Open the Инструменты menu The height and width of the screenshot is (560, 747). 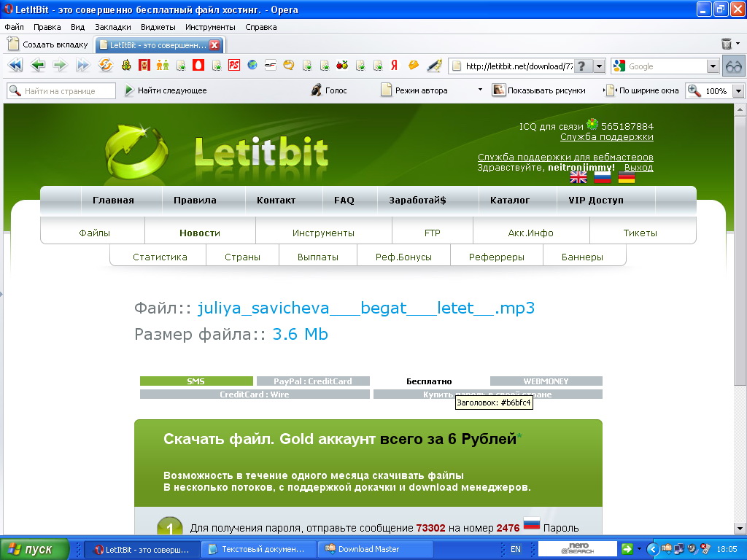(x=210, y=27)
